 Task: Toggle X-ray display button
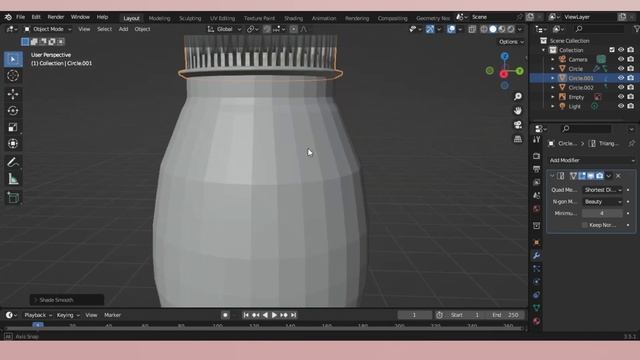tap(472, 29)
